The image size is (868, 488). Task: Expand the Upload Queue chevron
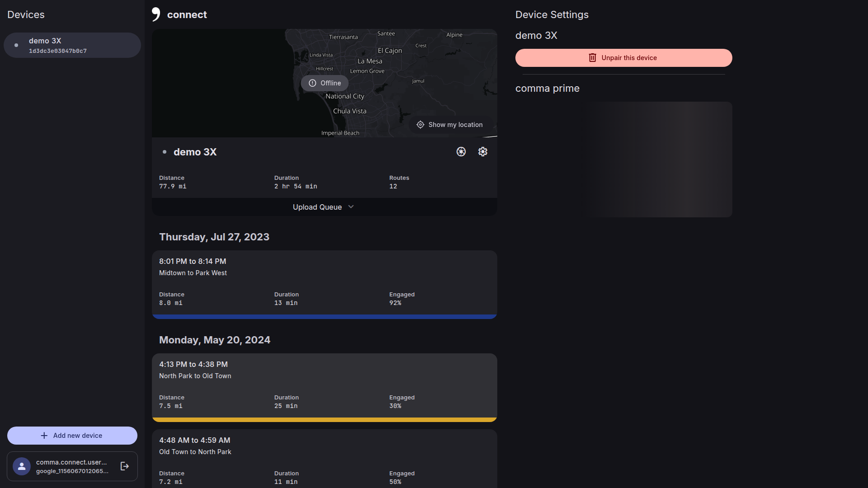[x=351, y=207]
